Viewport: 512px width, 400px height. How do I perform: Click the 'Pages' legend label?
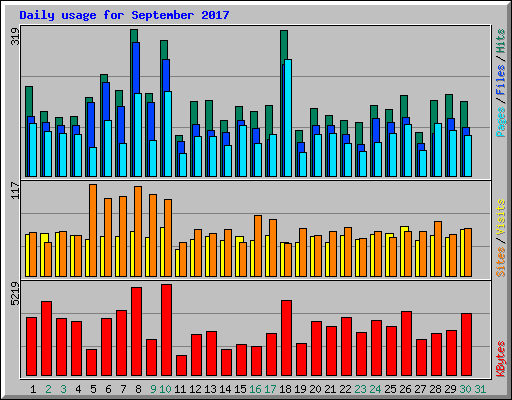pyautogui.click(x=501, y=122)
